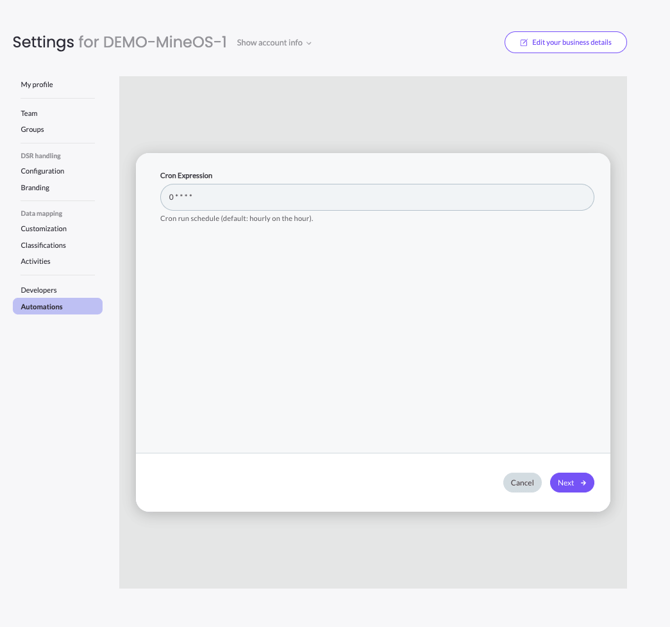Screen dimensions: 670x627
Task: Cancel the cron schedule dialog
Action: click(522, 483)
